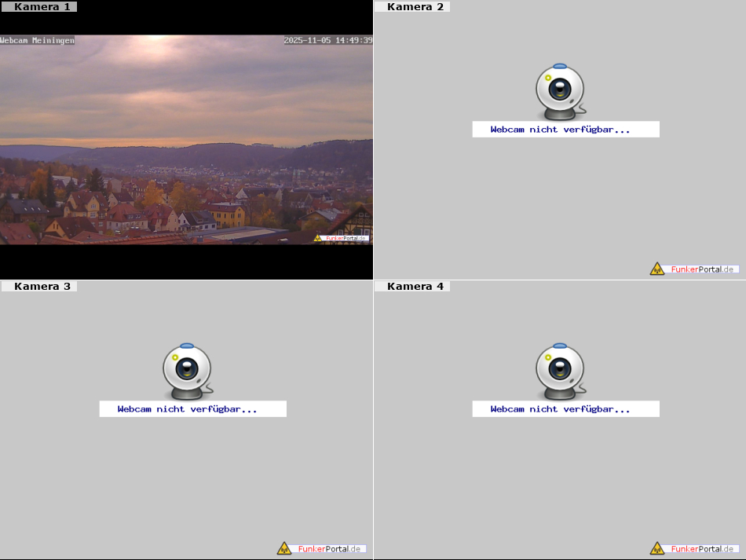The height and width of the screenshot is (560, 746).
Task: Select the Kamera 1 label
Action: tap(42, 7)
